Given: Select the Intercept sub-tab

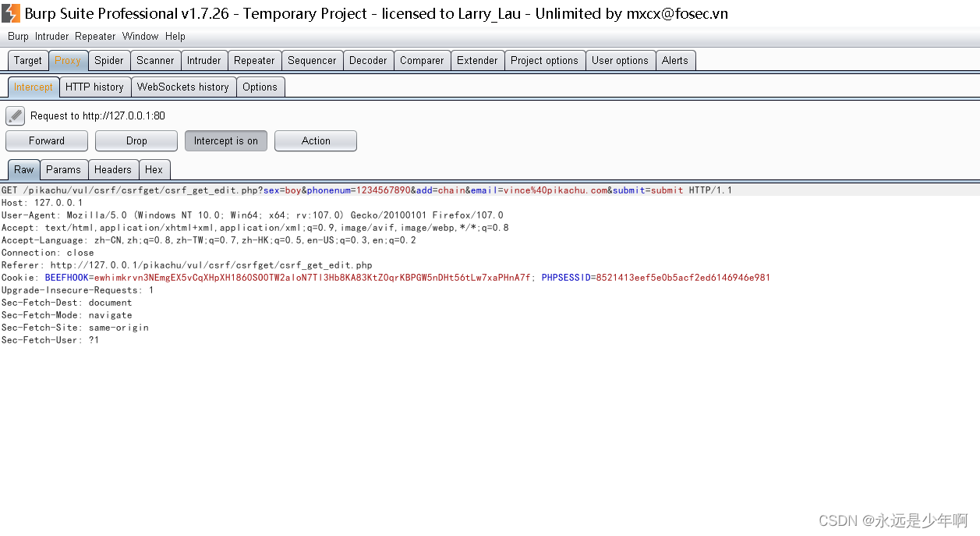Looking at the screenshot, I should pyautogui.click(x=34, y=87).
